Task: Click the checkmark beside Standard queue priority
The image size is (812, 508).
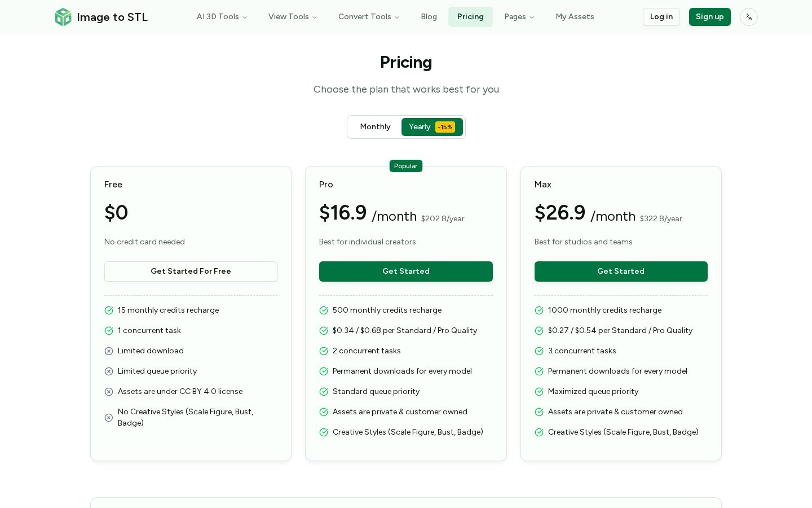Action: (324, 392)
